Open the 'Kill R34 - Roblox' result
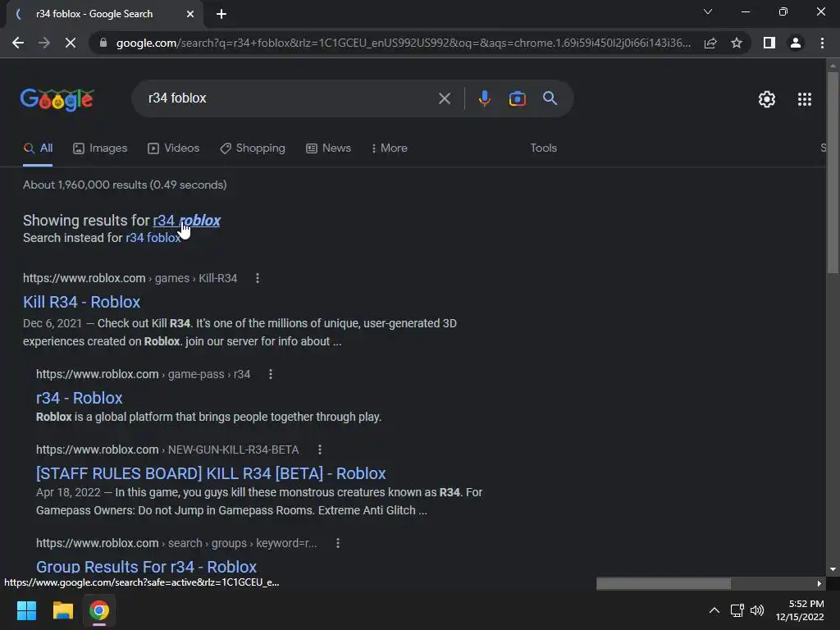Viewport: 840px width, 630px height. coord(81,302)
